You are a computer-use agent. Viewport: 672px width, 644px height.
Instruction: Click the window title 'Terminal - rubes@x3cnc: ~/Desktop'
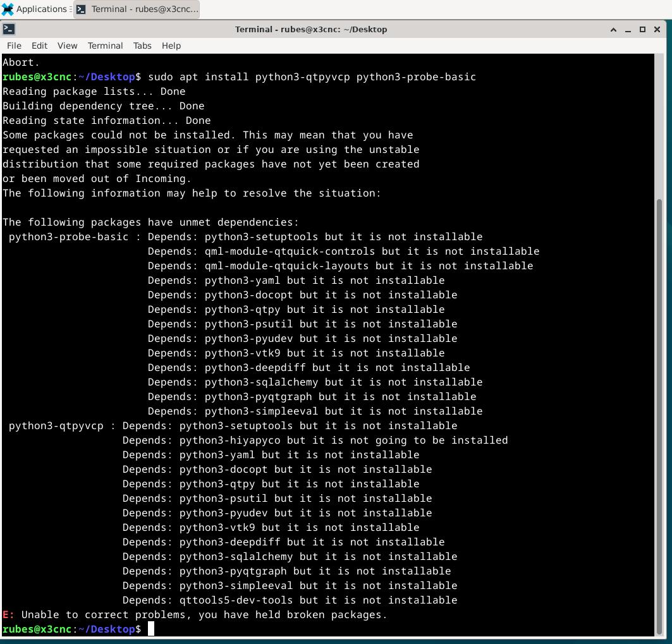tap(311, 29)
